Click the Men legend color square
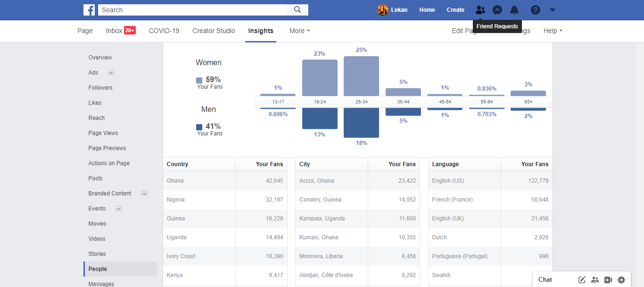The width and height of the screenshot is (644, 287). point(199,127)
